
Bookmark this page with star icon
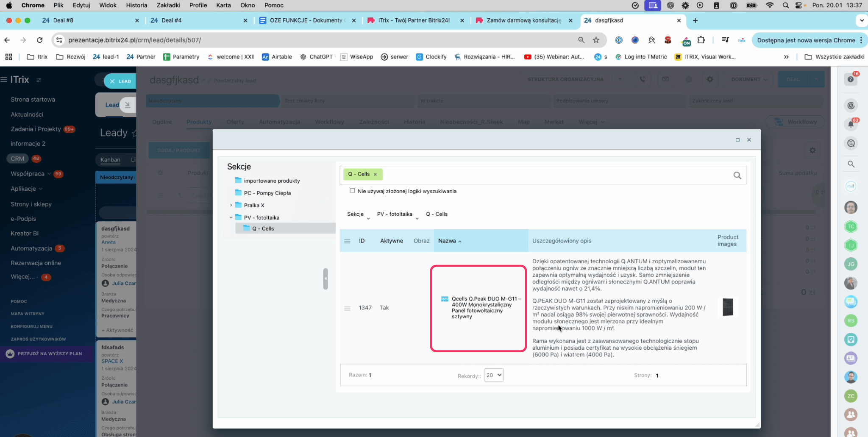coord(596,40)
